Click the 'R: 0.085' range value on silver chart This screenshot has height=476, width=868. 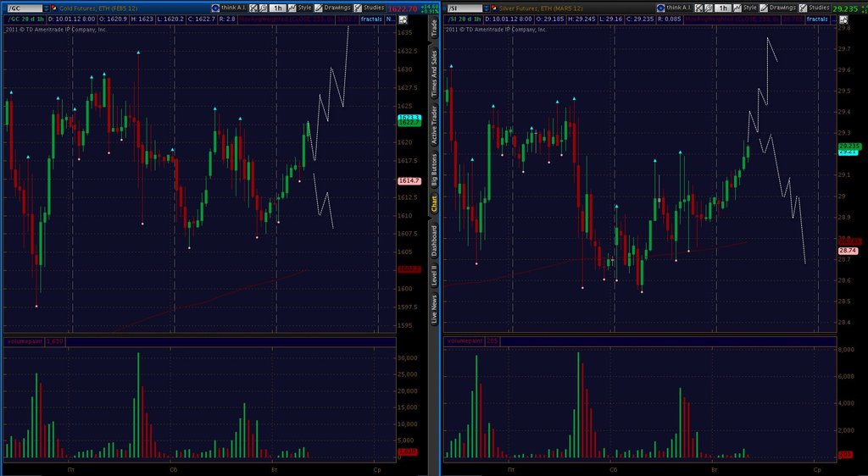point(670,19)
